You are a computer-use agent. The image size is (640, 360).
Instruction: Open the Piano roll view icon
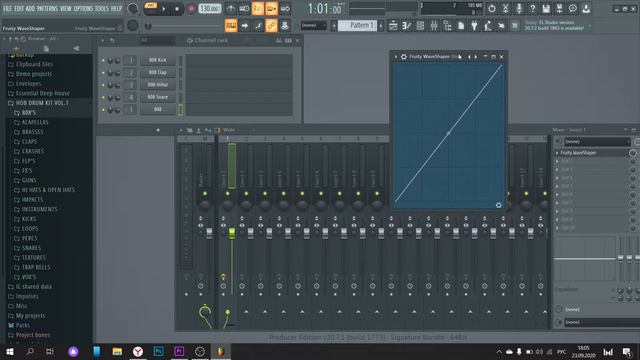(x=407, y=26)
